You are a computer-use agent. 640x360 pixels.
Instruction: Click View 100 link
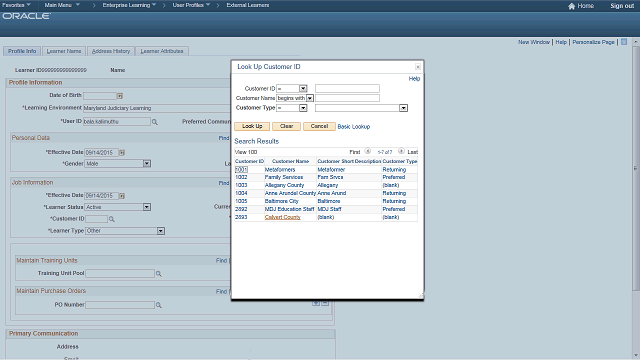tap(246, 152)
